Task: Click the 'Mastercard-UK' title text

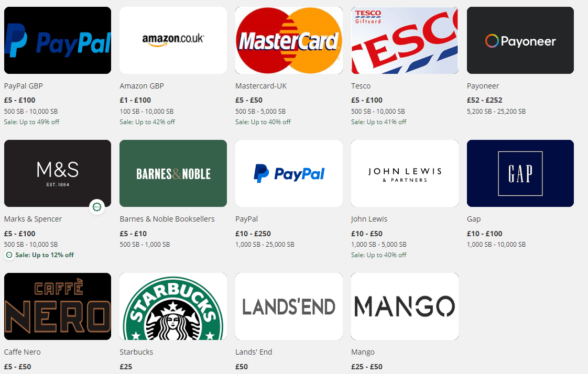Action: (261, 86)
